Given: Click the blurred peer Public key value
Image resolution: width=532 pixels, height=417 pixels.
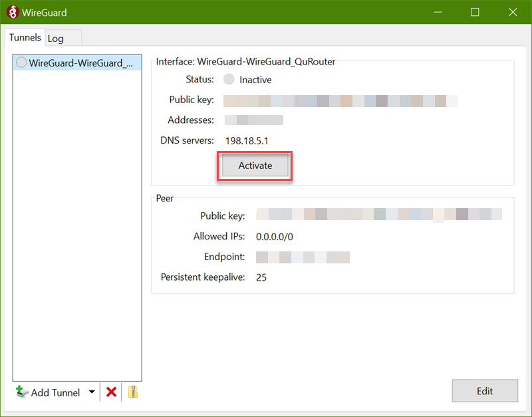Looking at the screenshot, I should (379, 214).
